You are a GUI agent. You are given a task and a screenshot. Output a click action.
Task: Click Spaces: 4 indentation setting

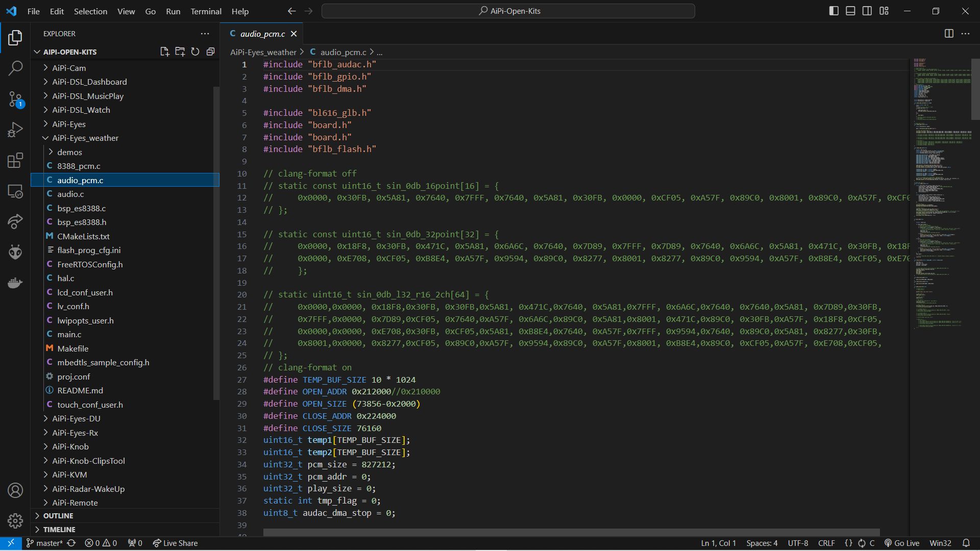[762, 543]
